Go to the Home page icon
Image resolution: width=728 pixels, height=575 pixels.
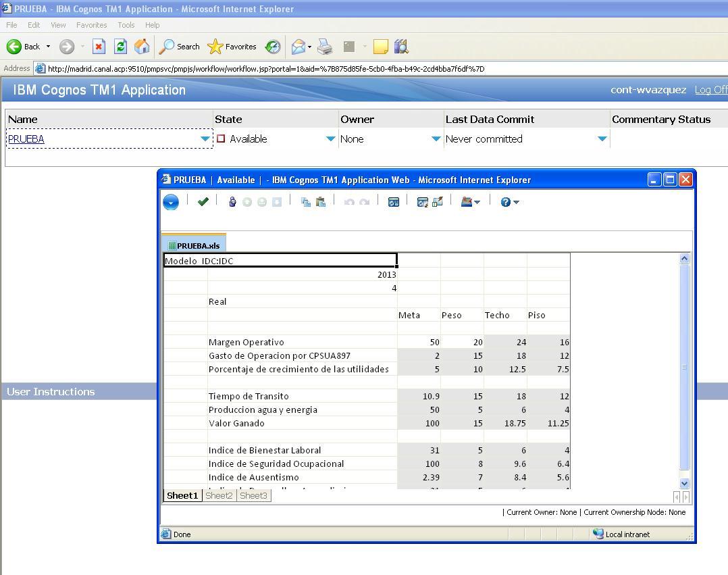point(142,46)
